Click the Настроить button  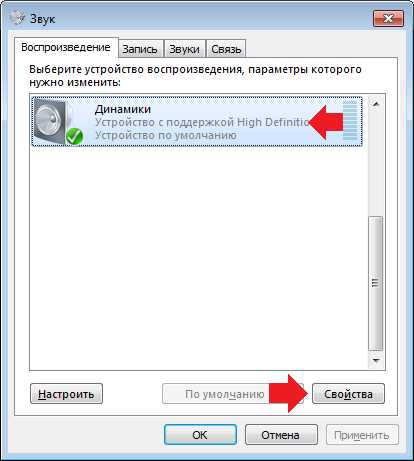point(66,394)
